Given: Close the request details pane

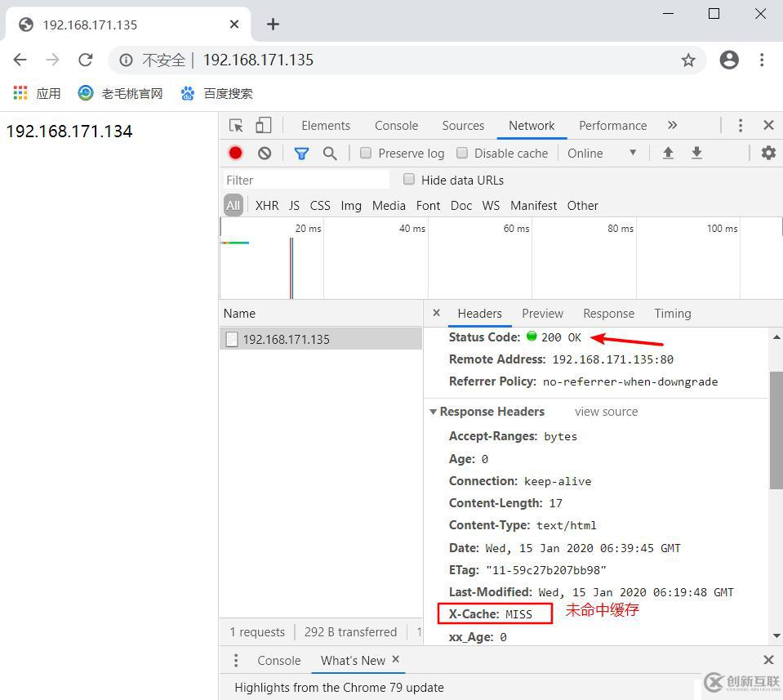Looking at the screenshot, I should click(436, 313).
